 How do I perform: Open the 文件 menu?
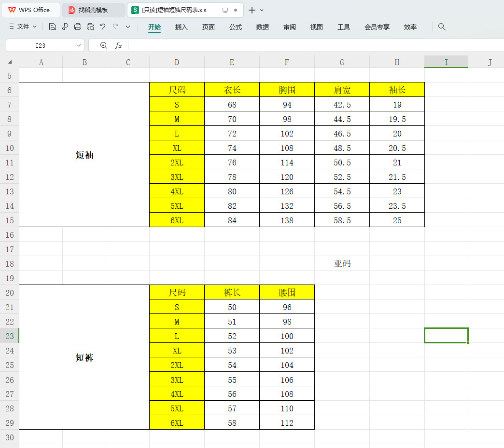[x=23, y=27]
